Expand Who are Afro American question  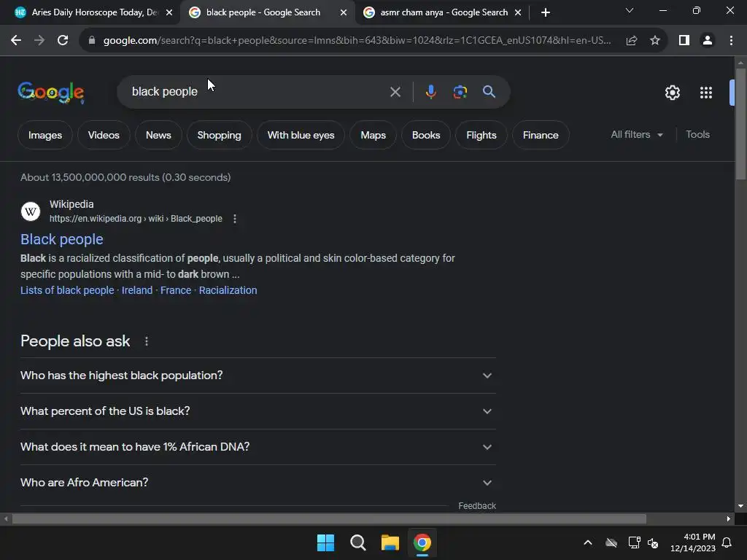258,483
